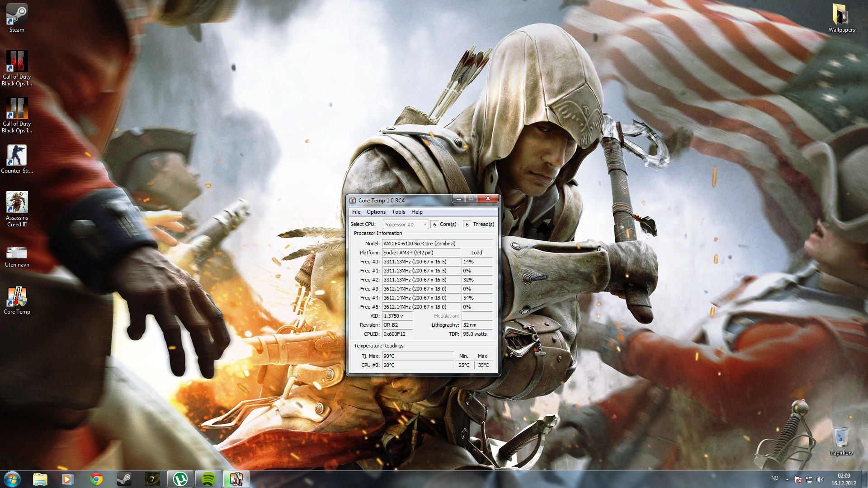Launch the first Call of Duty Black Ops shortcut
Screen dimensions: 868x488
point(17,68)
